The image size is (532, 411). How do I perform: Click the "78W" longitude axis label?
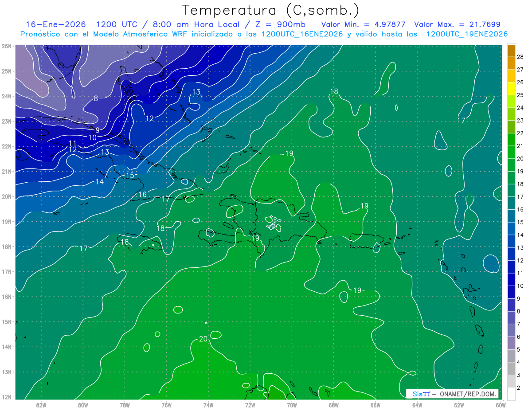125,404
